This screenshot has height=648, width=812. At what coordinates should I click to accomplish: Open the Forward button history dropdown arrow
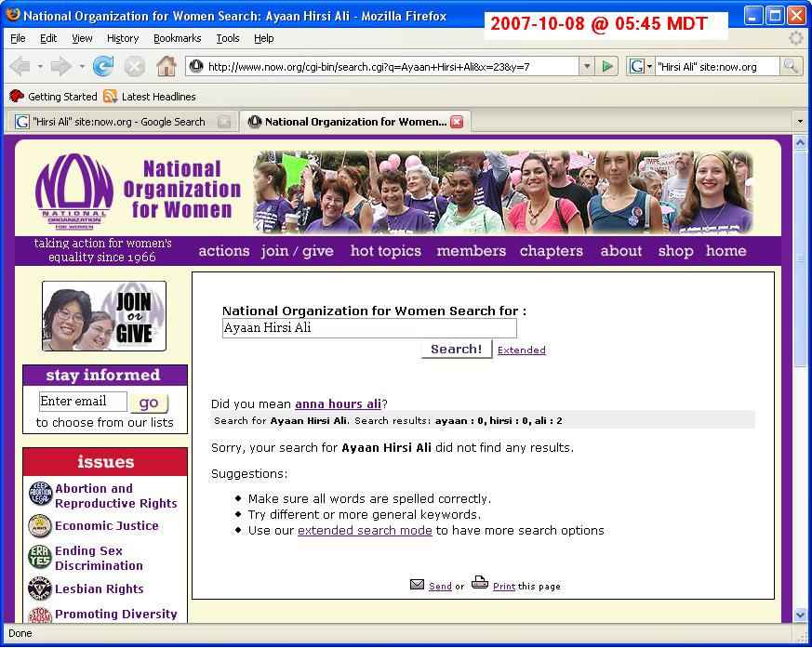pyautogui.click(x=82, y=66)
